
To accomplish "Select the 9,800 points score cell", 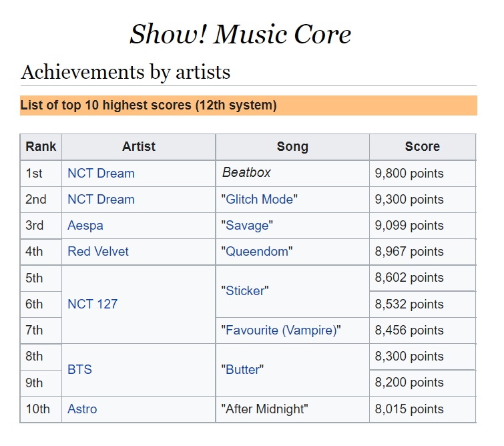I will 423,174.
